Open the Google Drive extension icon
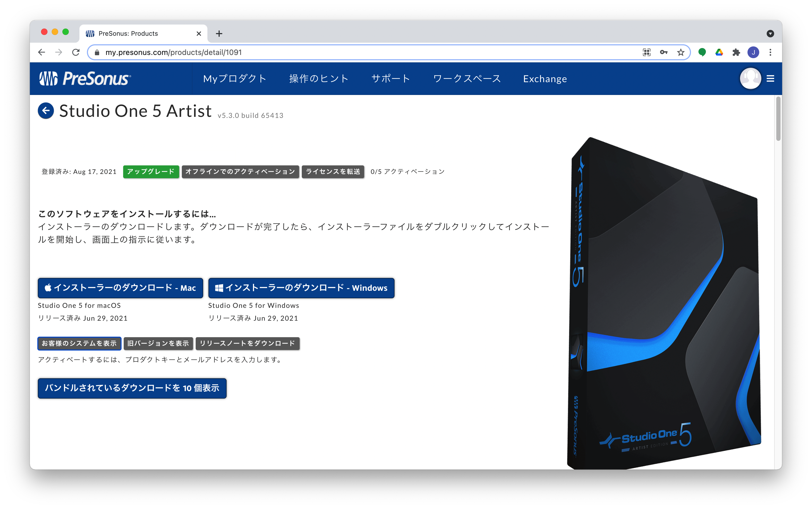The height and width of the screenshot is (509, 812). (x=719, y=52)
